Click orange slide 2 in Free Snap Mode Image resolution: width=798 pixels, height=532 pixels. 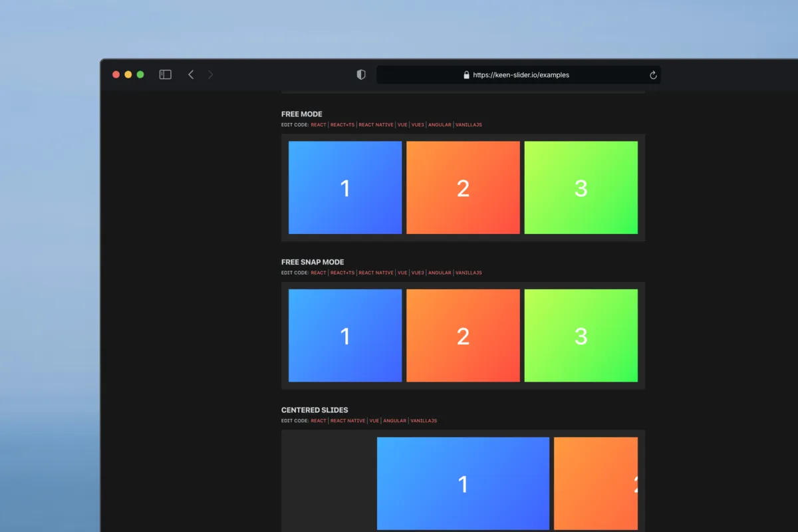coord(463,336)
